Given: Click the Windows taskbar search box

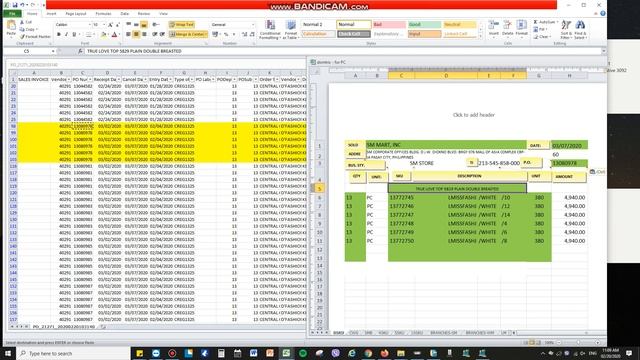Looking at the screenshot, I should point(73,353).
